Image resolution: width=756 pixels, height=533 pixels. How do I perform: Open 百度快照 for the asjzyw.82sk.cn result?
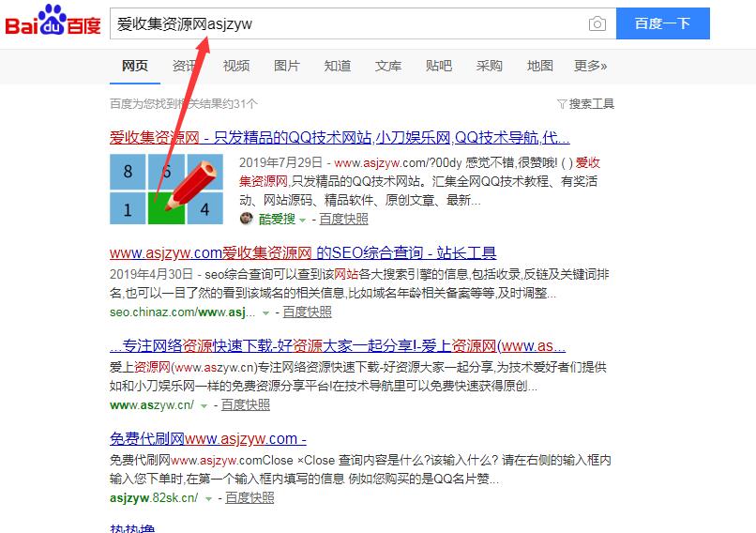[x=249, y=497]
